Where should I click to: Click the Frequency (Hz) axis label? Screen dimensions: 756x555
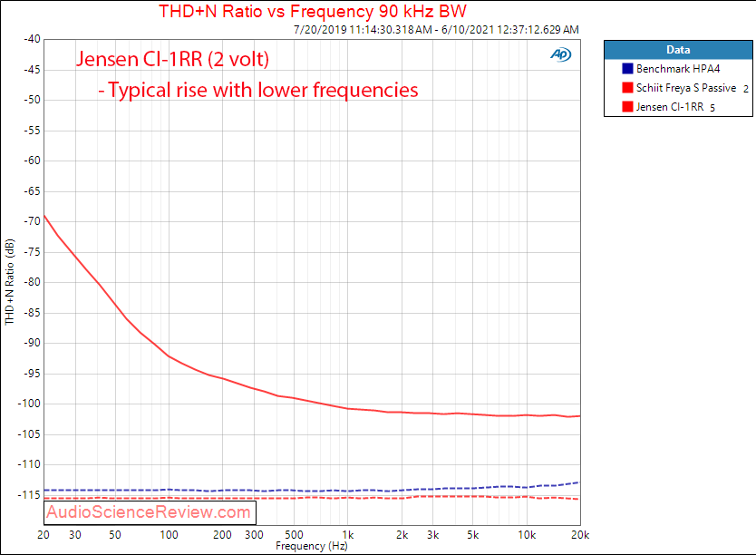pos(312,546)
